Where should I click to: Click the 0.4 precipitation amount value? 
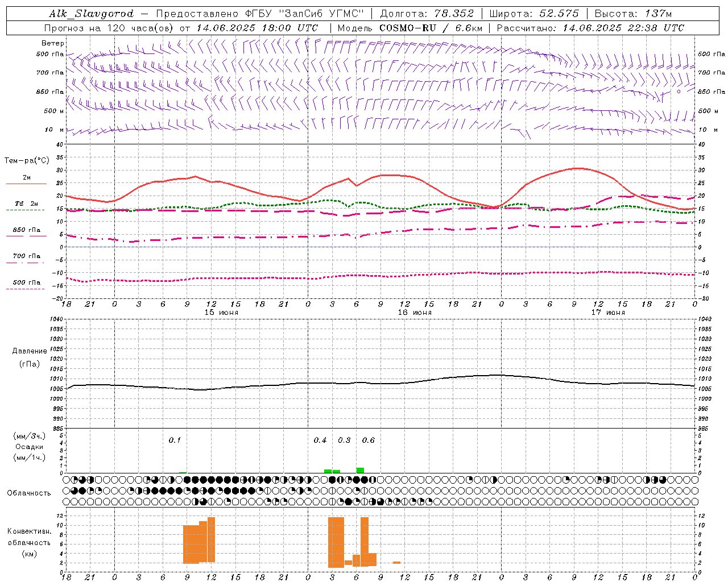[x=320, y=440]
